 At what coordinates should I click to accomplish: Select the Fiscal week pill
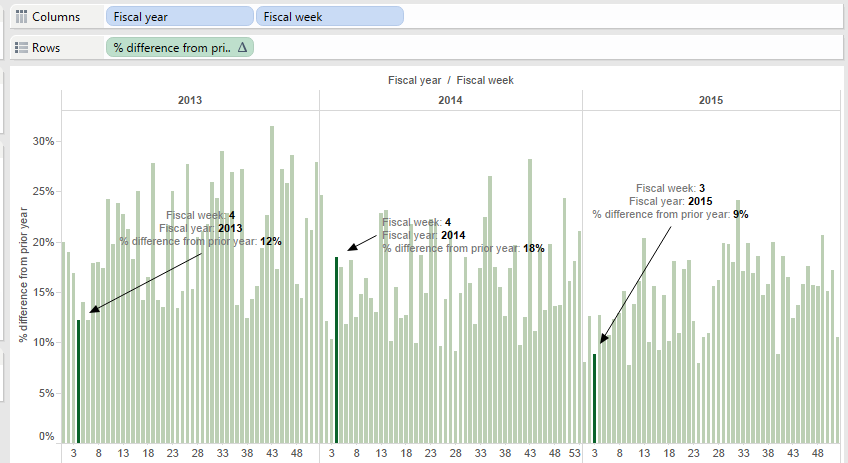pos(330,17)
